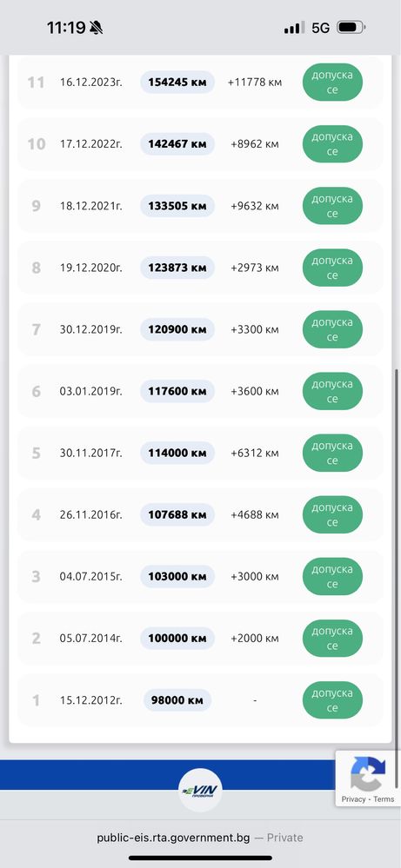The height and width of the screenshot is (868, 401).
Task: Tap the 5G network indicator
Action: coord(321,28)
